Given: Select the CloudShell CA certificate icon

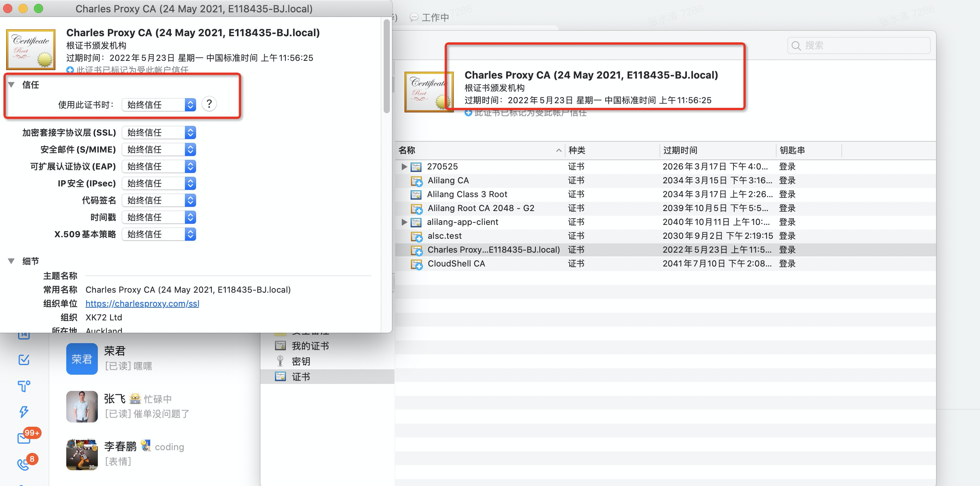Looking at the screenshot, I should 416,264.
